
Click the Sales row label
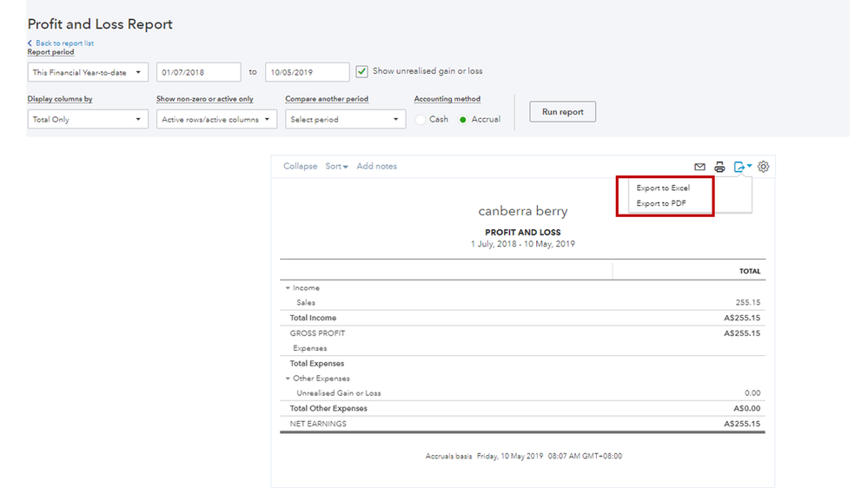point(306,303)
